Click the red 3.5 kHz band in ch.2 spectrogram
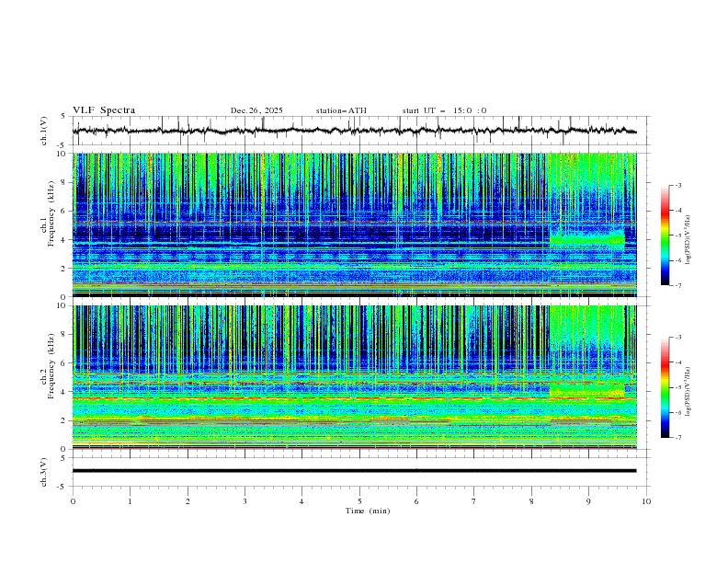Viewport: 728px width, 563px height. [354, 398]
